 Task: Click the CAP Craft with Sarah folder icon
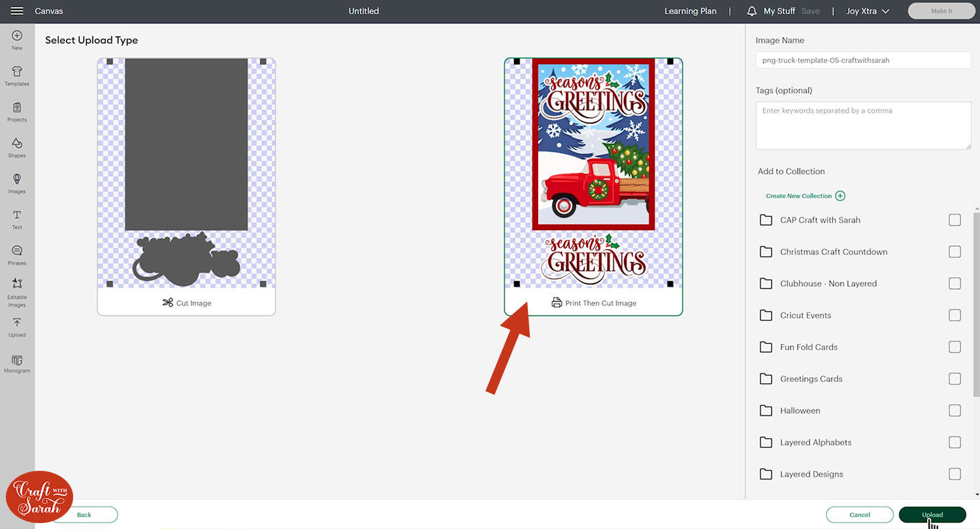pos(766,220)
